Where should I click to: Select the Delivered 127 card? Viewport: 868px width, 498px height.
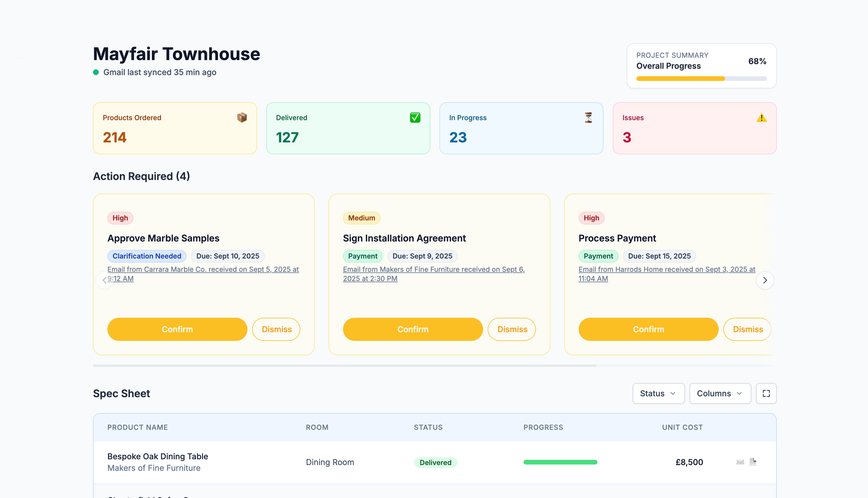click(348, 128)
